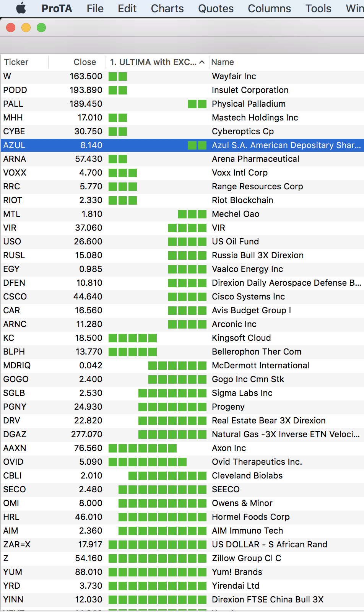Viewport: 364px width, 612px height.
Task: Select the ZAR=X currency row
Action: tap(182, 545)
